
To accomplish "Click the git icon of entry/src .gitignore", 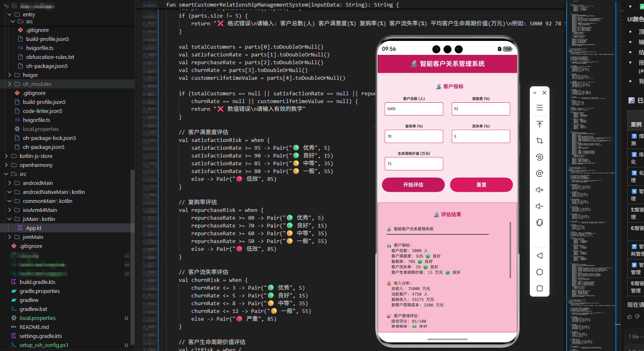I will click(20, 30).
